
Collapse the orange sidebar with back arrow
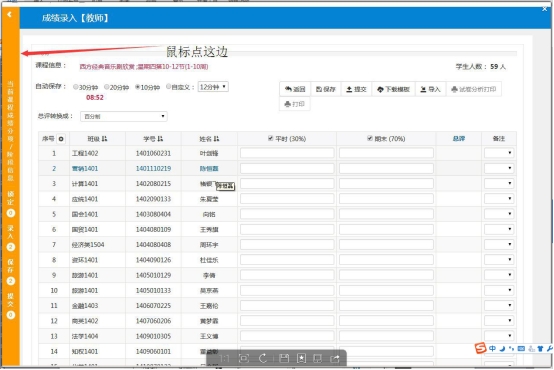point(10,14)
